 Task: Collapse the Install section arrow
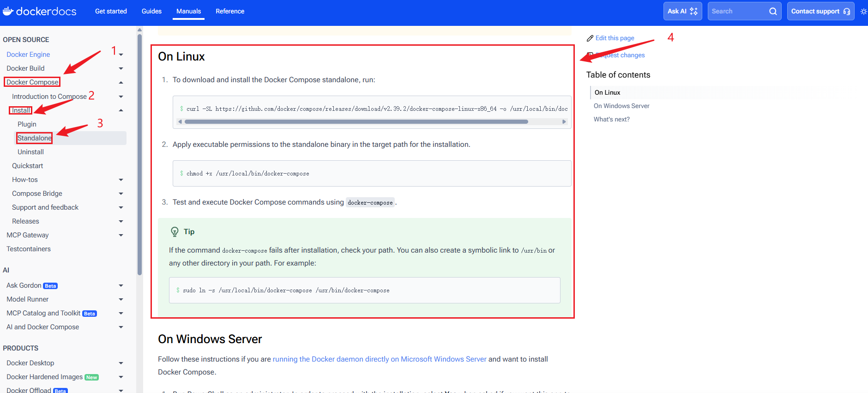point(121,110)
